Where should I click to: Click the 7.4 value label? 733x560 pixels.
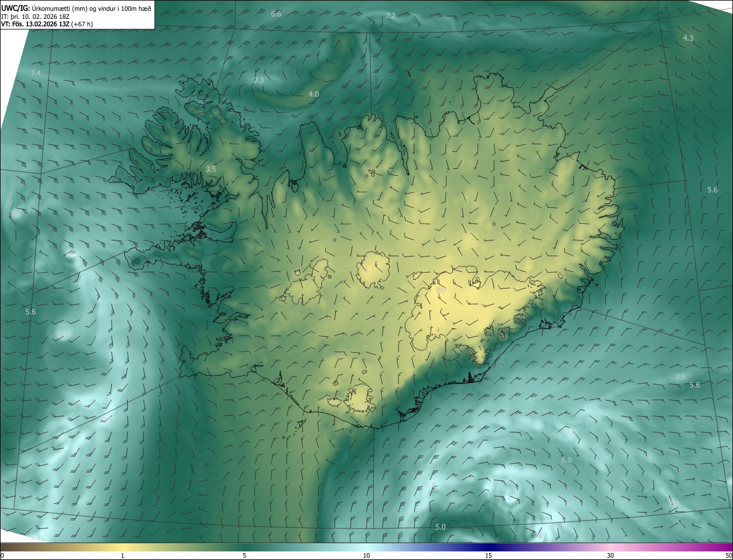[x=36, y=73]
